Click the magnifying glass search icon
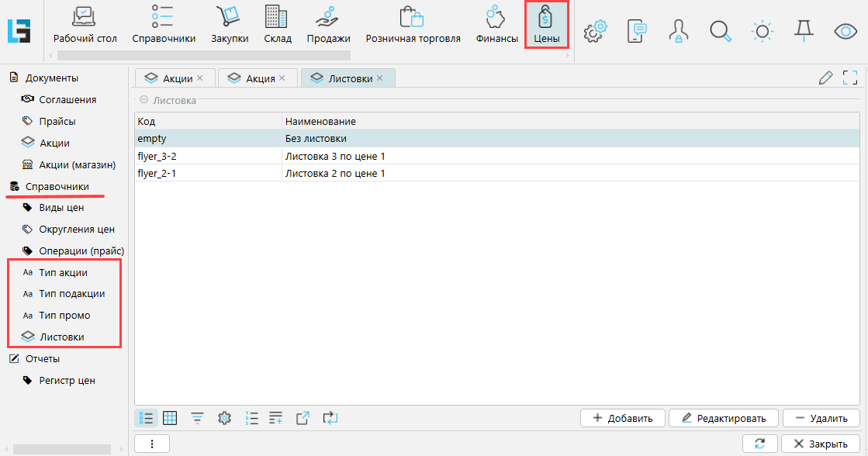 pos(721,31)
